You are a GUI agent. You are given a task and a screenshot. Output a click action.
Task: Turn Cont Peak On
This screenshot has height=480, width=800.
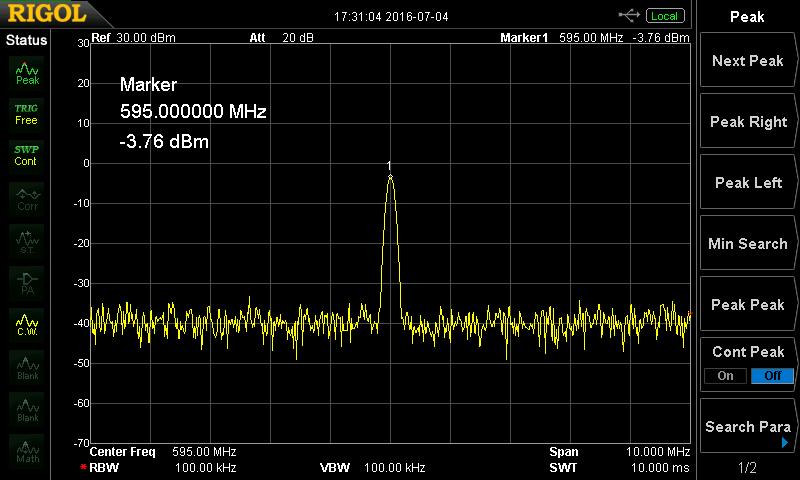(725, 376)
